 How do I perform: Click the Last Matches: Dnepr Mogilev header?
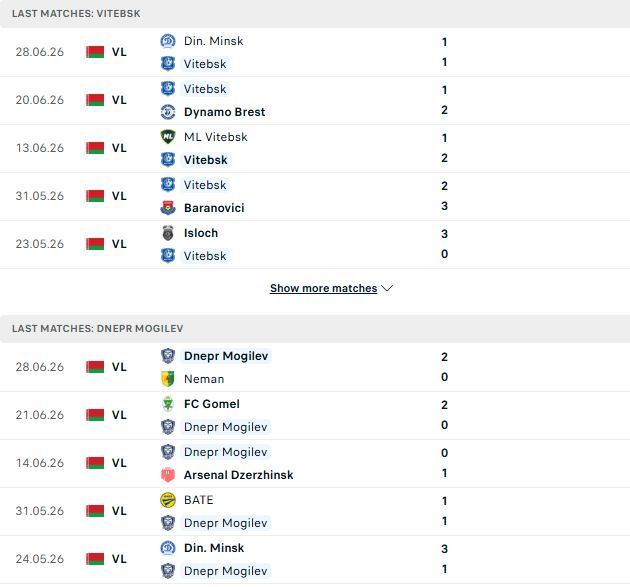(x=315, y=329)
